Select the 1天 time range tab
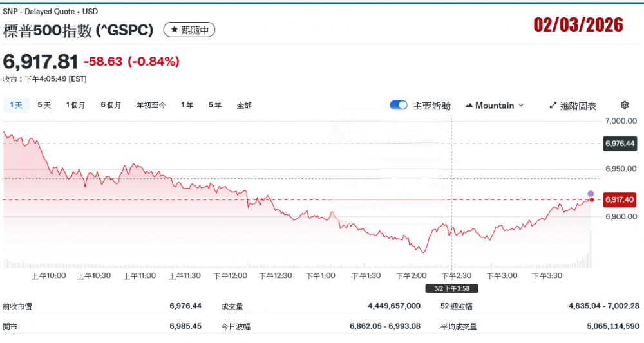The image size is (644, 343). pyautogui.click(x=16, y=105)
